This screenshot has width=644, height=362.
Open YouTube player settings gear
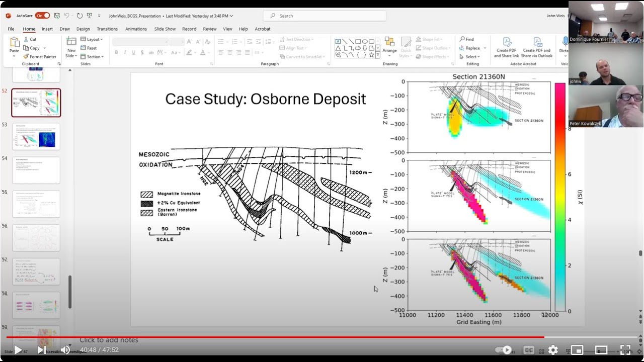click(x=553, y=350)
